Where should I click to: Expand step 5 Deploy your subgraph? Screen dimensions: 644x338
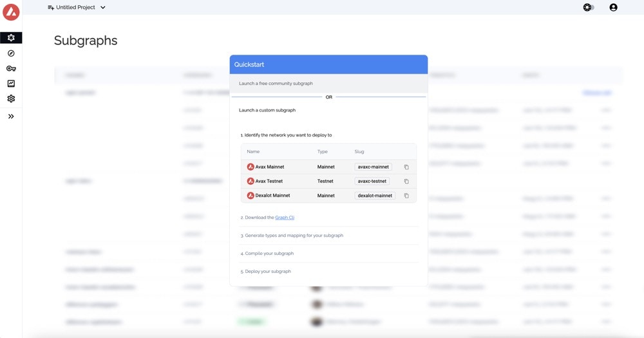click(328, 272)
